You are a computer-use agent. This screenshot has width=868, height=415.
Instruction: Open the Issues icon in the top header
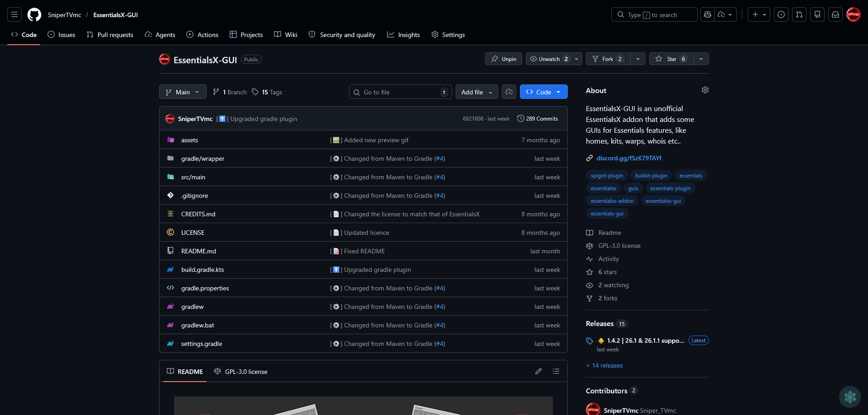[781, 14]
